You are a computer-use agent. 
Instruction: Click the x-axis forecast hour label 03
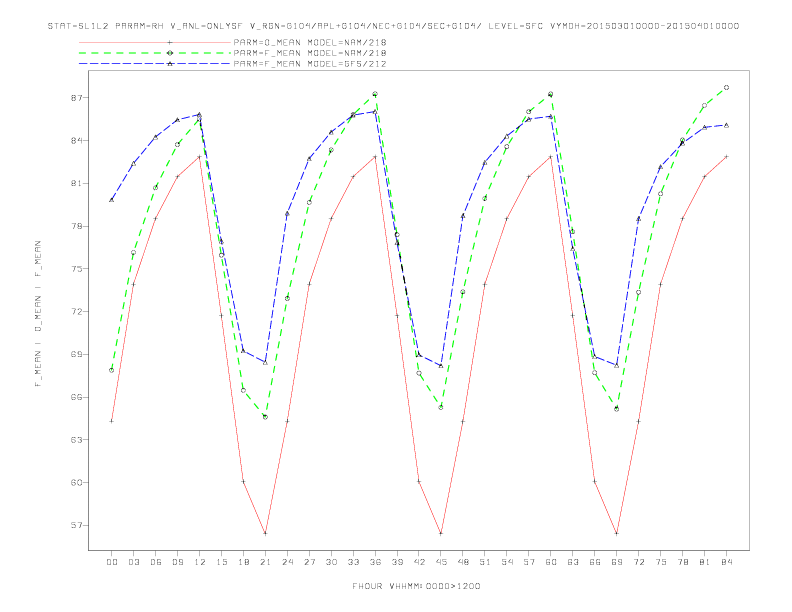pos(133,562)
